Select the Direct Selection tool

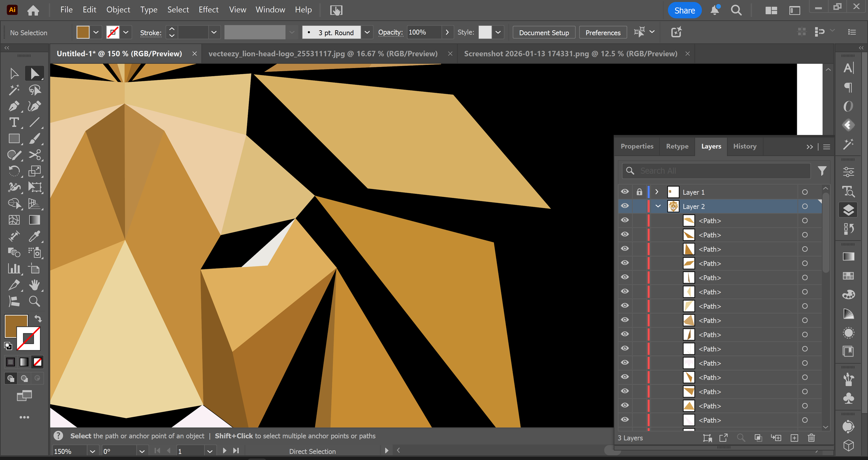point(34,73)
